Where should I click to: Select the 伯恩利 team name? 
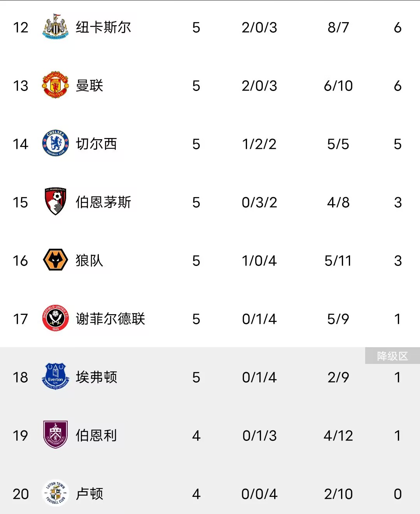click(x=96, y=435)
